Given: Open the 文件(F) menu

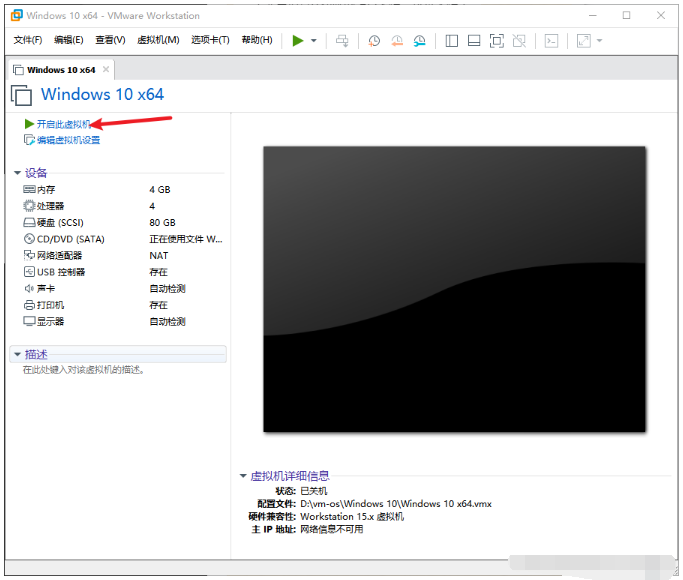Looking at the screenshot, I should click(x=27, y=40).
